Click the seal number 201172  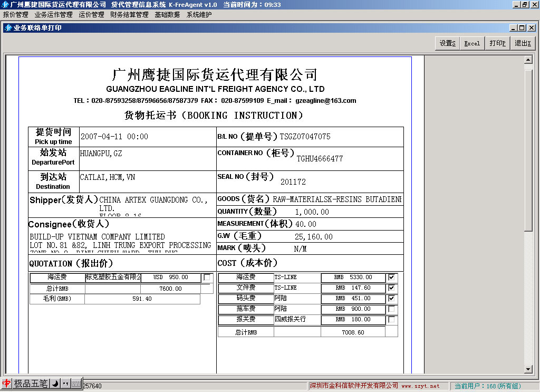coord(293,182)
